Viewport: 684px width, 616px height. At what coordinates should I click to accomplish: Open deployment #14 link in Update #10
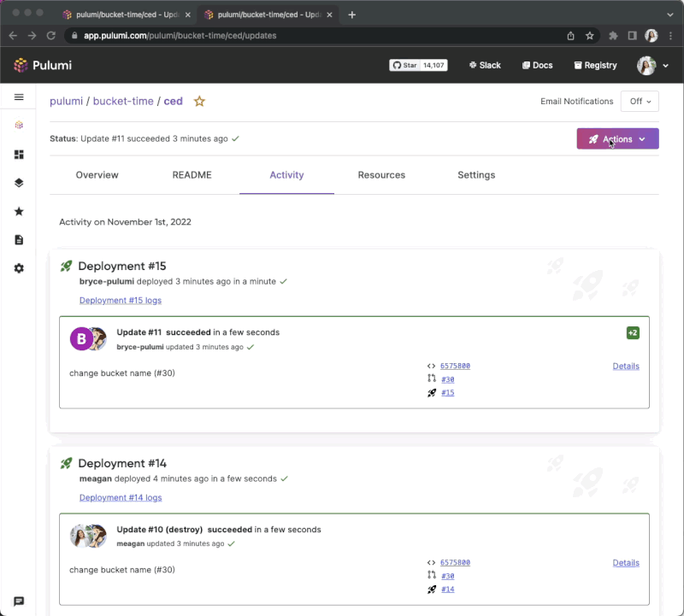pyautogui.click(x=447, y=589)
